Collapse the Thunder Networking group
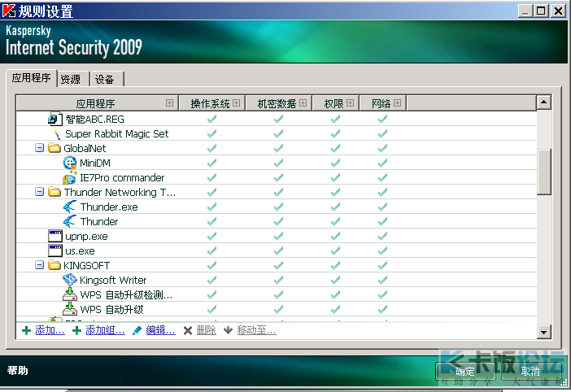The image size is (571, 392). click(x=39, y=191)
